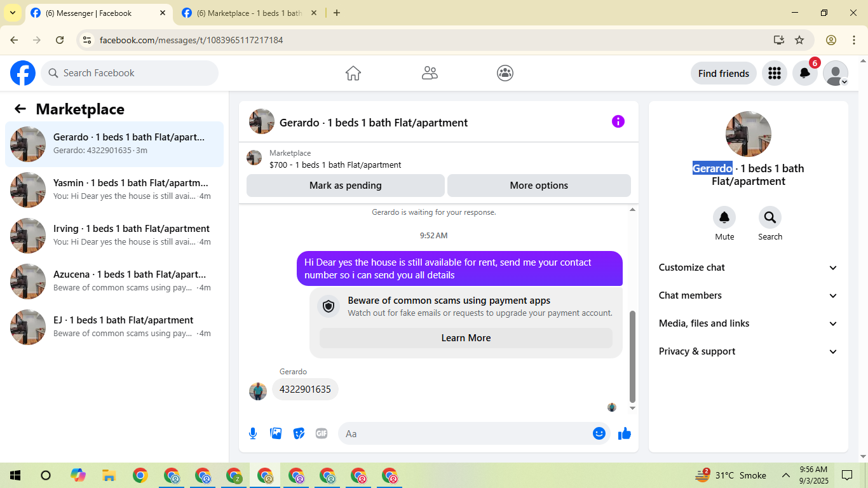Open the taskbar clock showing 9:56 AM
This screenshot has height=488, width=868.
point(813,475)
